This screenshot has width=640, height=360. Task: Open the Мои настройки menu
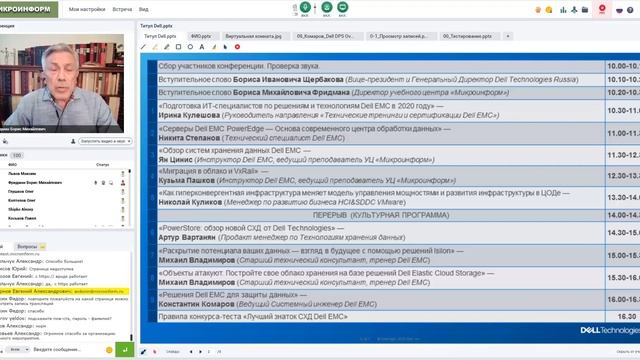[x=87, y=9]
